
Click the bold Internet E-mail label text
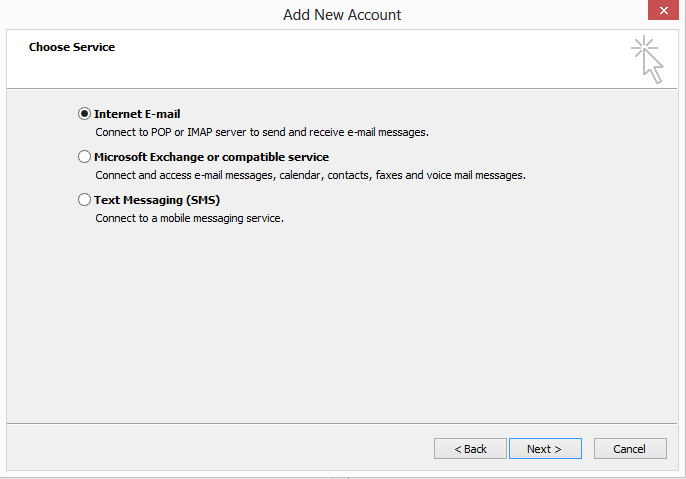click(137, 114)
